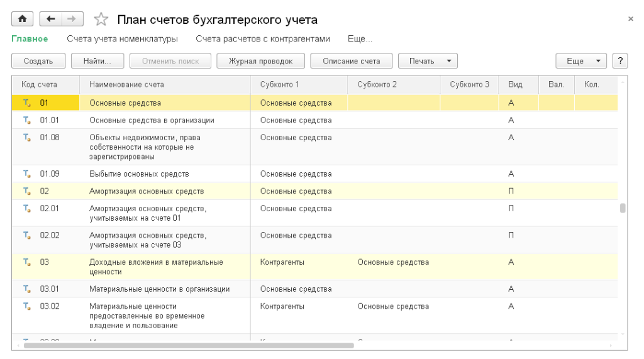The height and width of the screenshot is (359, 644).
Task: Expand the Еще... navigation menu
Action: [x=360, y=39]
